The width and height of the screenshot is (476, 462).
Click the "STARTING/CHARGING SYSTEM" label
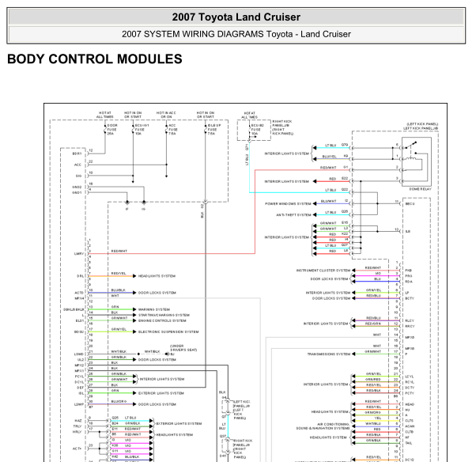[x=164, y=315]
